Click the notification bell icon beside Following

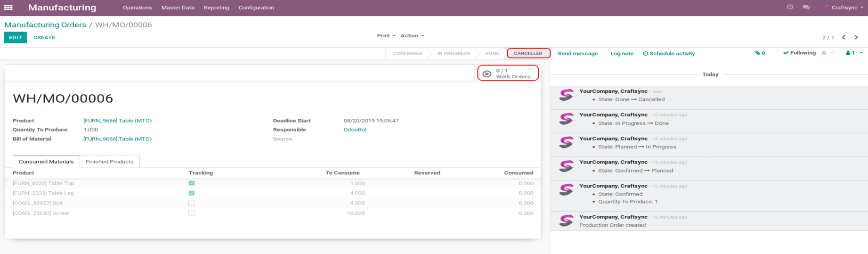coord(824,53)
